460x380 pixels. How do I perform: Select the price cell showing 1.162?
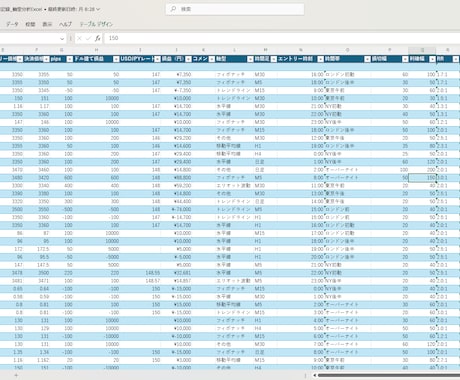point(37,360)
